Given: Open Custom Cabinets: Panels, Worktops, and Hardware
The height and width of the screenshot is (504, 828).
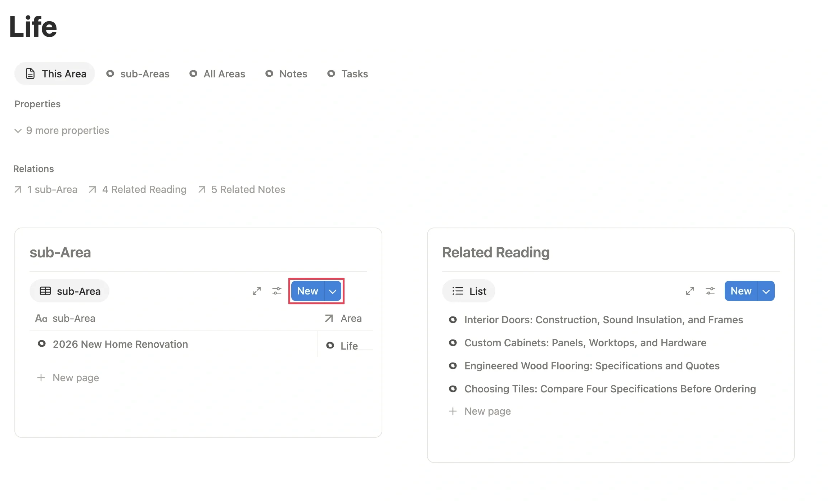Looking at the screenshot, I should click(585, 343).
